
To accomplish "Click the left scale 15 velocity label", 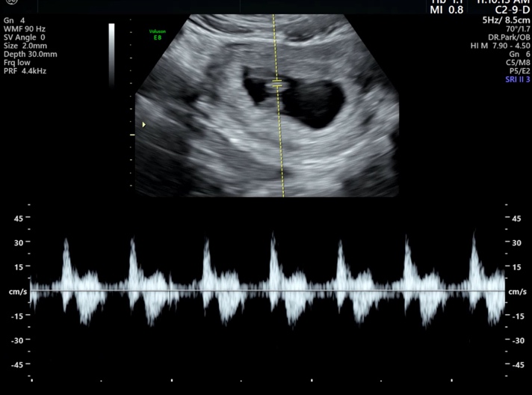I will (19, 267).
